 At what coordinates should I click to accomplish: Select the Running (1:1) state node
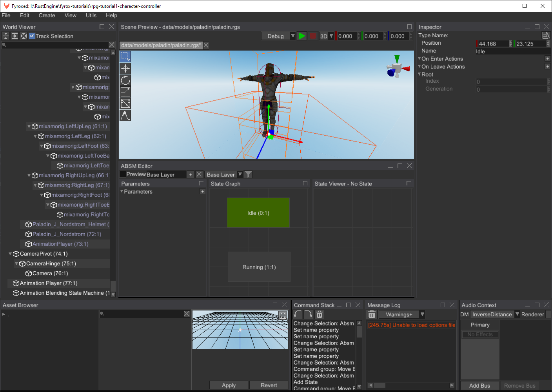[259, 267]
